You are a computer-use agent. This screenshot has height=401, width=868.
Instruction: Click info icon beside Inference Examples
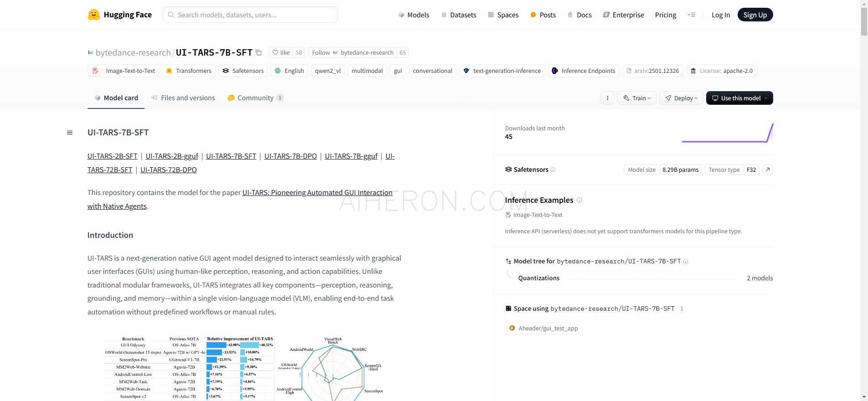[579, 200]
